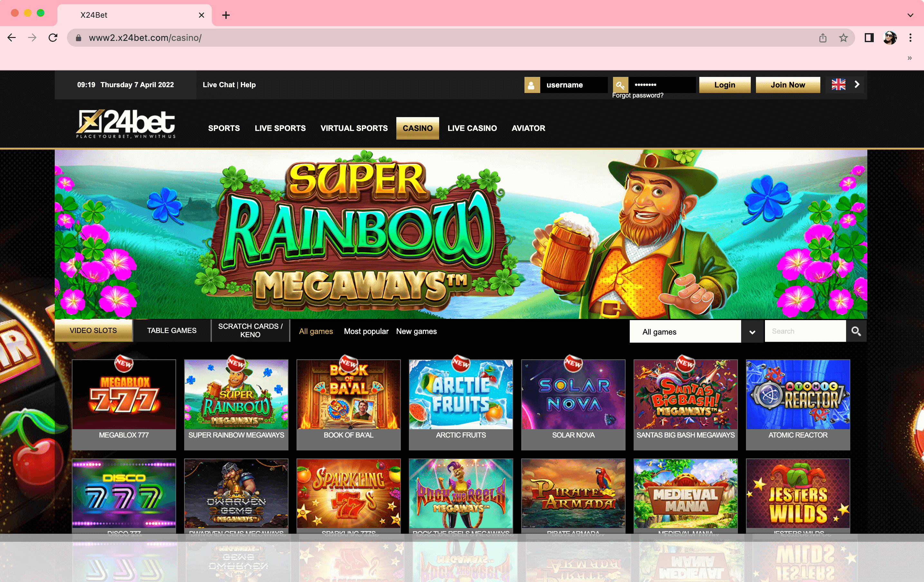Switch to the LIVE CASINO section
924x582 pixels.
tap(472, 128)
